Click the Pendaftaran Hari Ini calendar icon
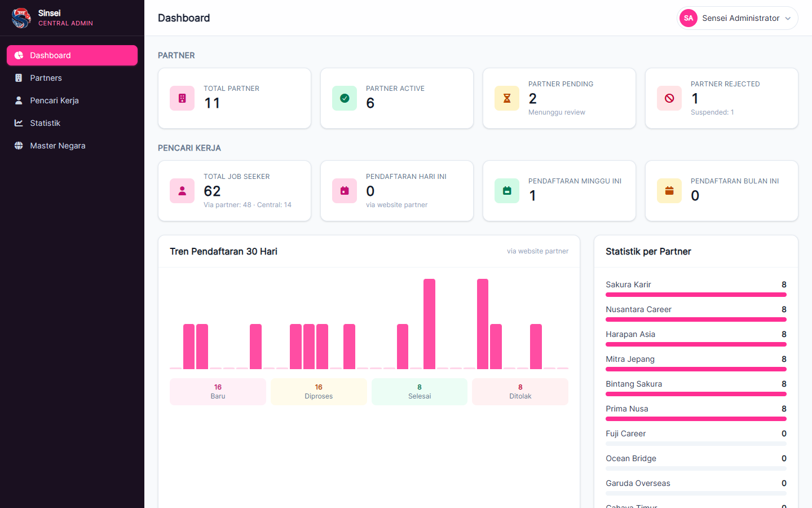 click(x=345, y=191)
